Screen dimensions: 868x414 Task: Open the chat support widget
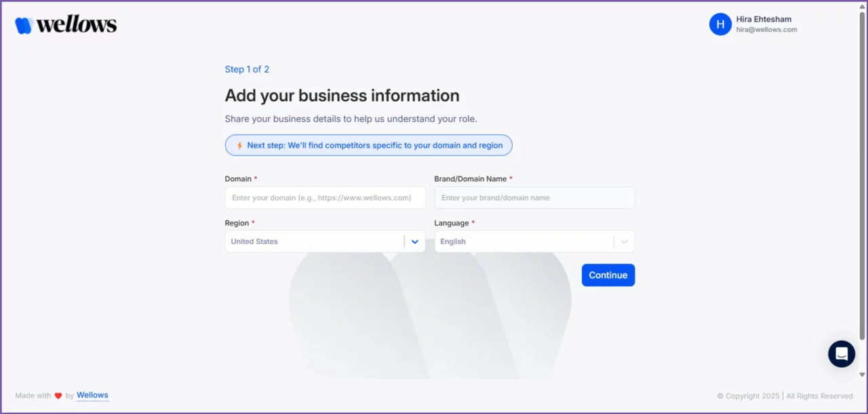pos(842,354)
